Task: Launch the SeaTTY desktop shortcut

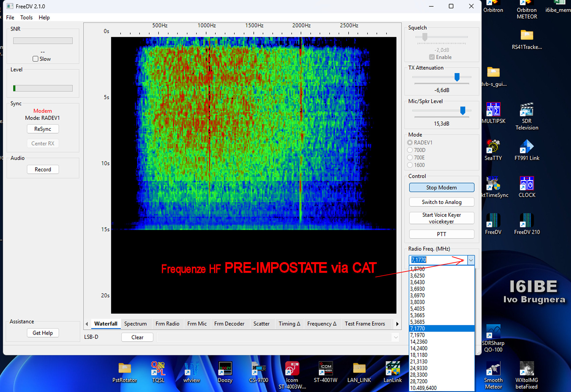Action: tap(493, 147)
